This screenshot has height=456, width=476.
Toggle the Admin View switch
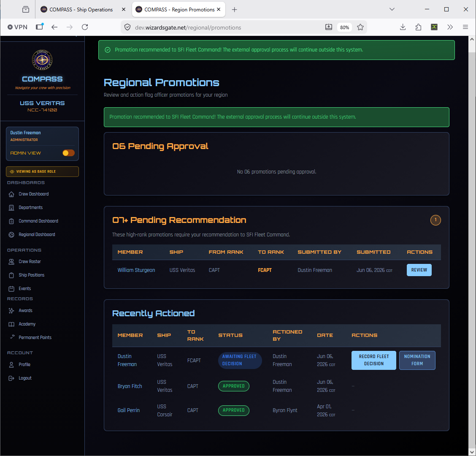[x=68, y=153]
